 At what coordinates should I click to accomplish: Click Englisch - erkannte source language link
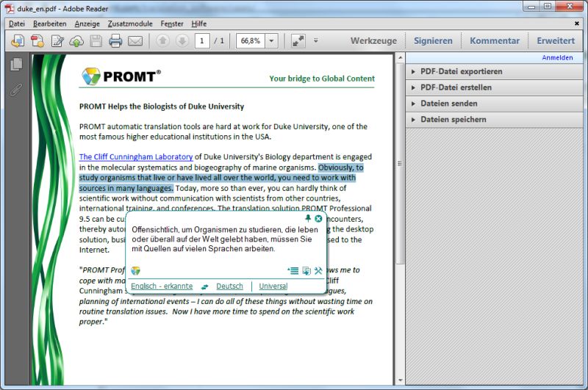tap(162, 286)
